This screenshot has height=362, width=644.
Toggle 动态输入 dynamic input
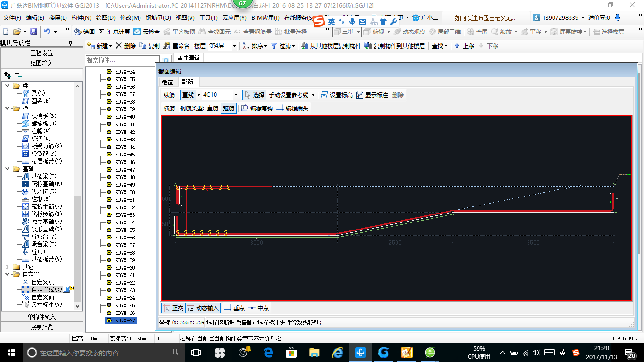pos(203,308)
